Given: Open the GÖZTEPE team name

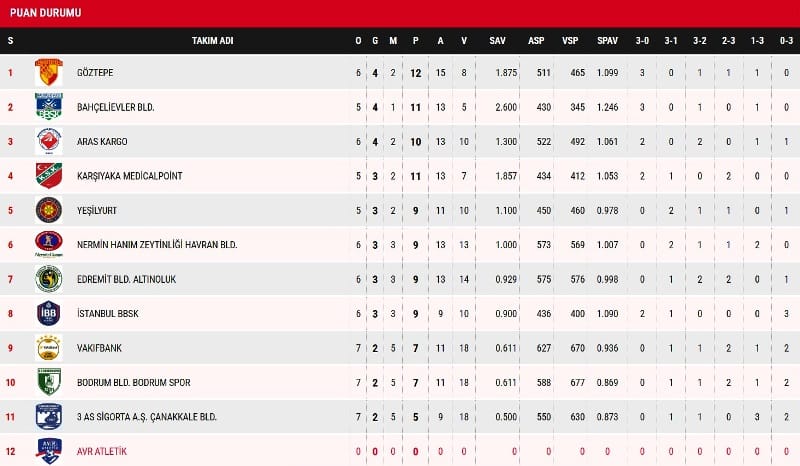Looking at the screenshot, I should click(x=95, y=72).
